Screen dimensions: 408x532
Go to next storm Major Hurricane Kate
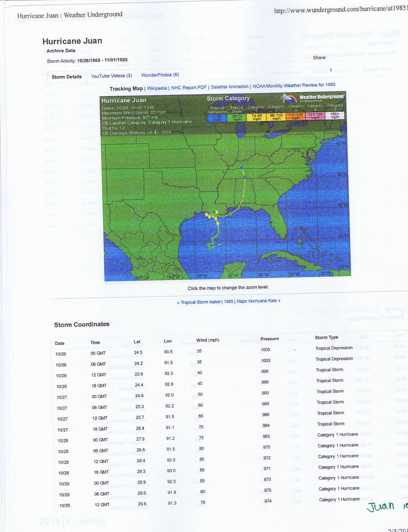click(258, 301)
